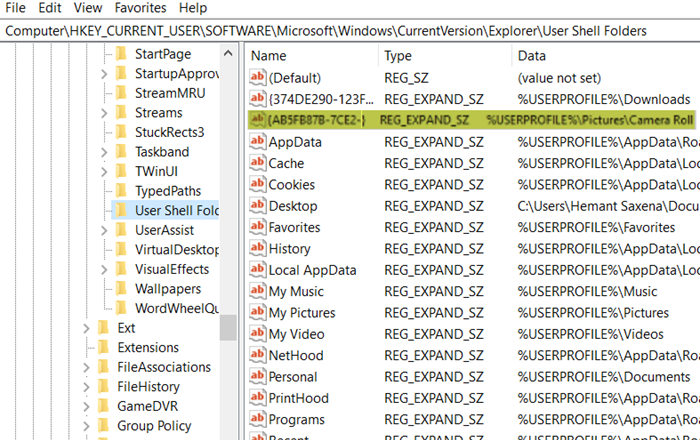
Task: Click the string icon beside Desktop value
Action: tap(256, 206)
